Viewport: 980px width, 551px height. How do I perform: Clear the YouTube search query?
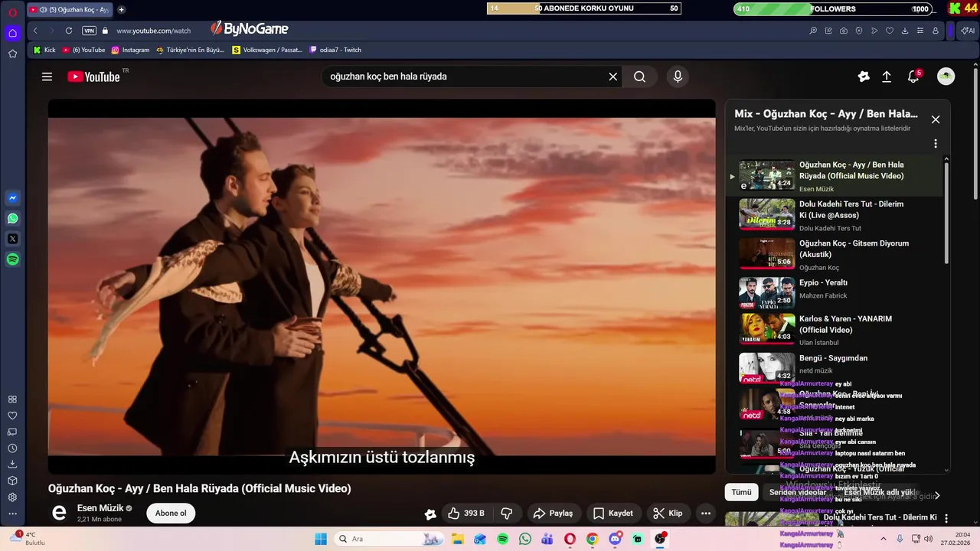[612, 77]
